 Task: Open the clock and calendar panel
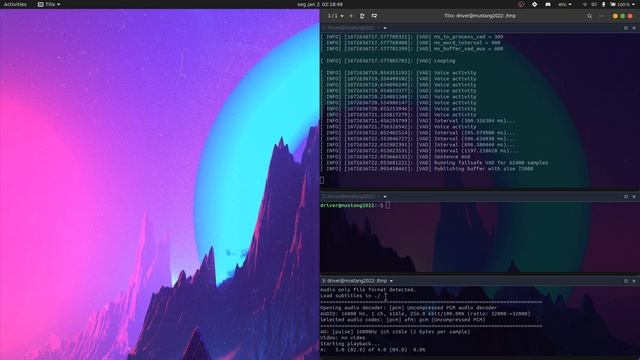coord(320,4)
